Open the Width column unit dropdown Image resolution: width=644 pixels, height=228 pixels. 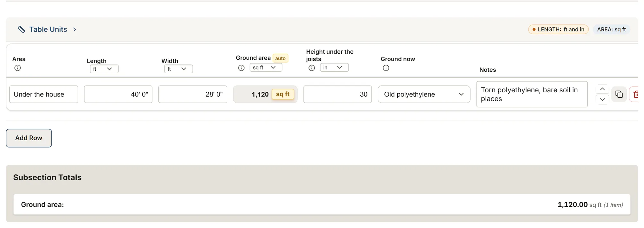point(178,69)
